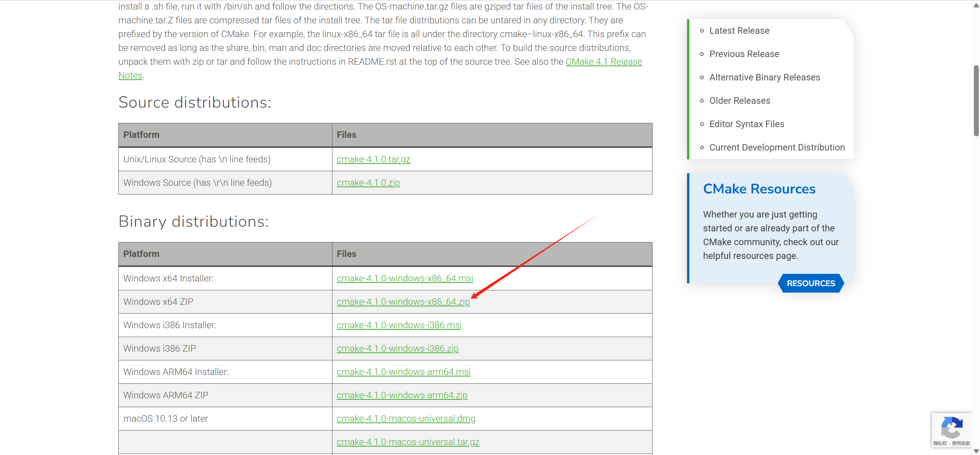Go to Latest Release sidebar item

[739, 31]
